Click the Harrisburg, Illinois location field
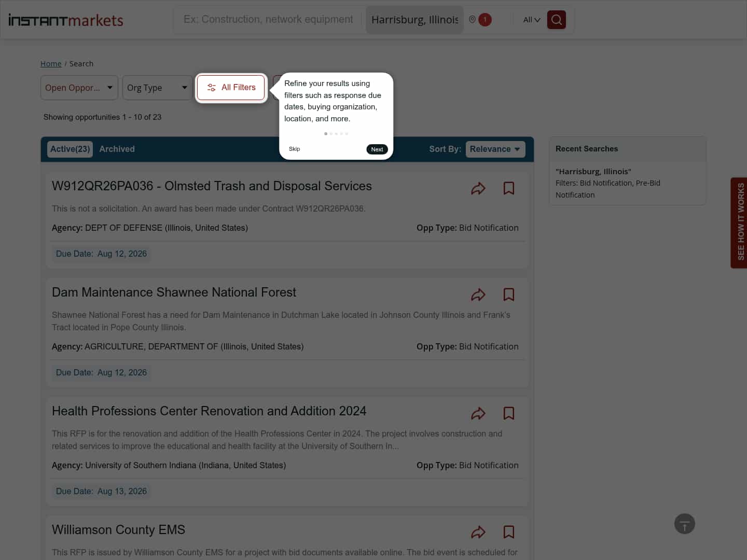 tap(414, 20)
